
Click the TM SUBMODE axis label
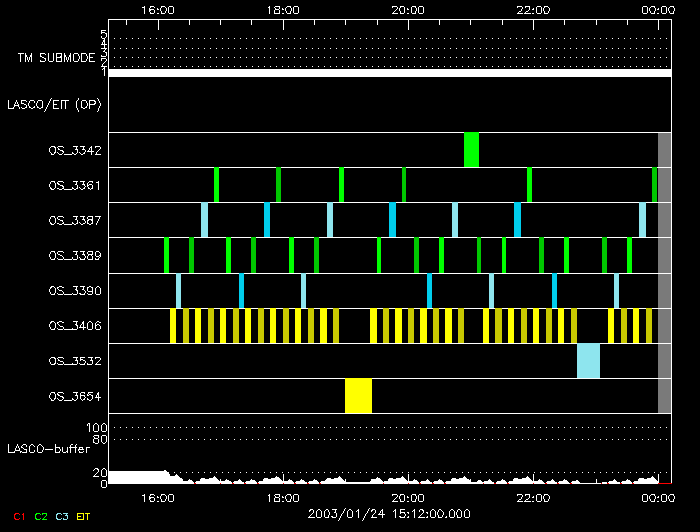coord(55,57)
